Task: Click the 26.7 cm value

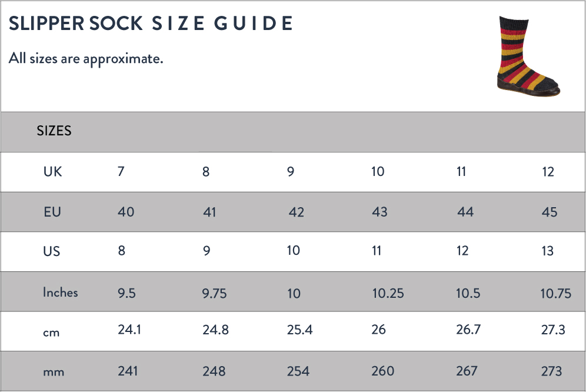Action: [468, 330]
